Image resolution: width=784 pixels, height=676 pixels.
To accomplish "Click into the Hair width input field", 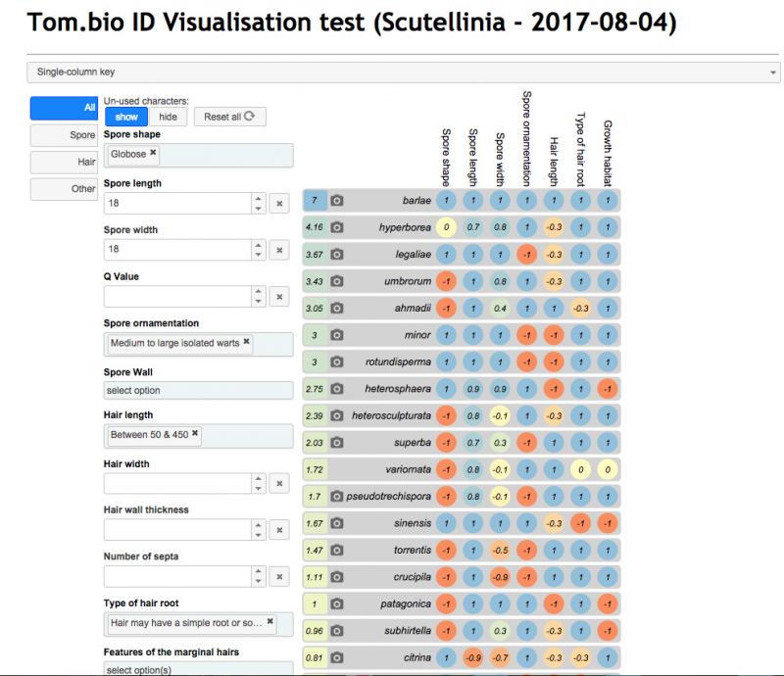I will [177, 484].
